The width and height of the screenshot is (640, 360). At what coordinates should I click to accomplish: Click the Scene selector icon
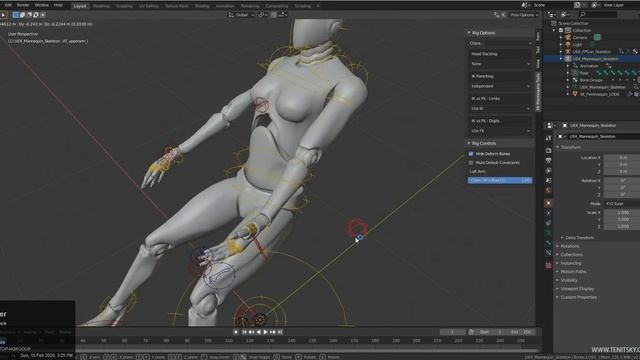point(525,5)
